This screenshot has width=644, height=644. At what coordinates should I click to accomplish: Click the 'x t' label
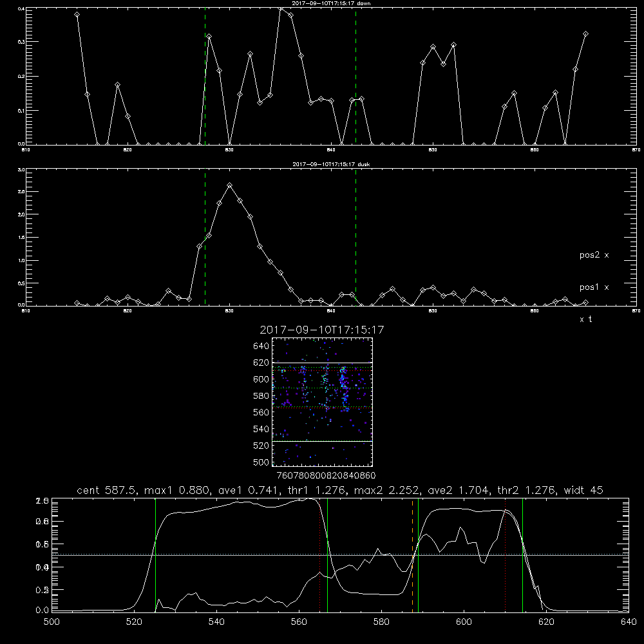pyautogui.click(x=586, y=319)
